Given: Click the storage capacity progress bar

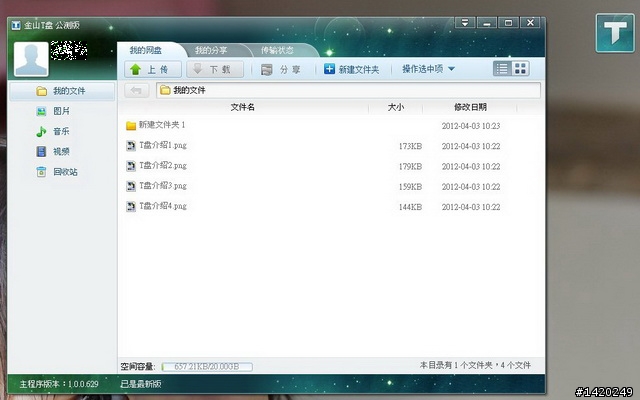Looking at the screenshot, I should point(207,367).
